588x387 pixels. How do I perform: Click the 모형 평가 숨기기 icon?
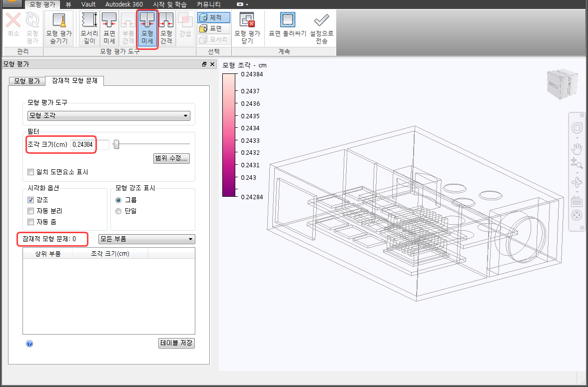59,28
